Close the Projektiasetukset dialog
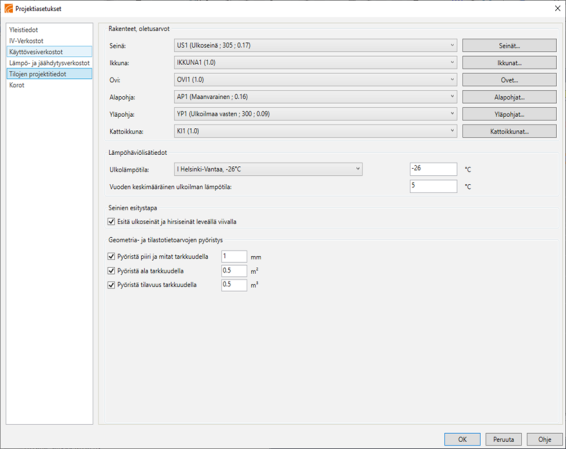The image size is (566, 449). coord(557,8)
